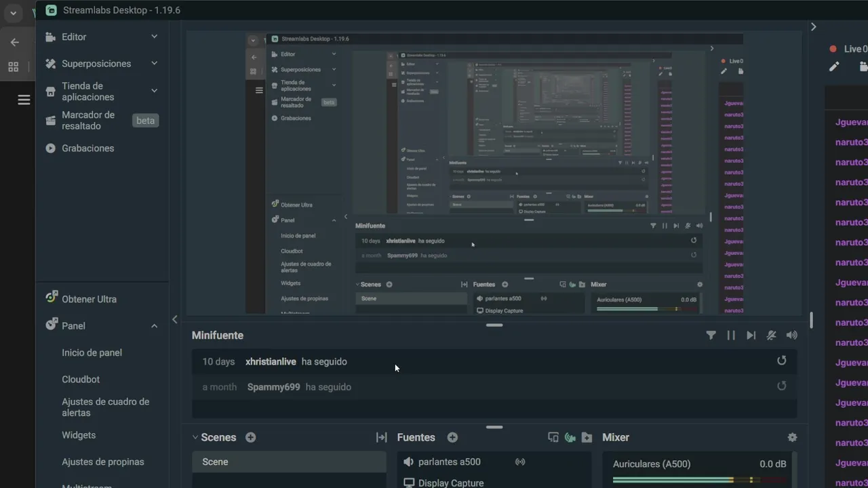Screen dimensions: 868x488
Task: Click the hamburger menu in the background window
Action: [x=24, y=100]
